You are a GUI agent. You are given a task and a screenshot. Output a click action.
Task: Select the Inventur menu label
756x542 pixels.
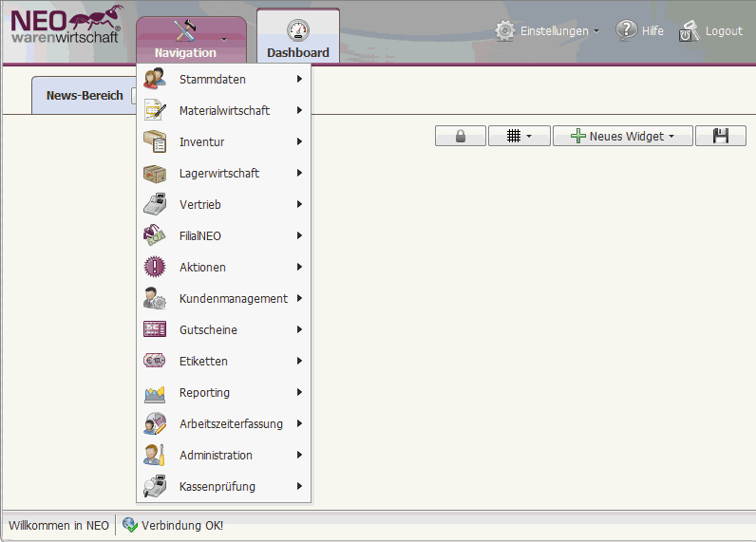201,142
